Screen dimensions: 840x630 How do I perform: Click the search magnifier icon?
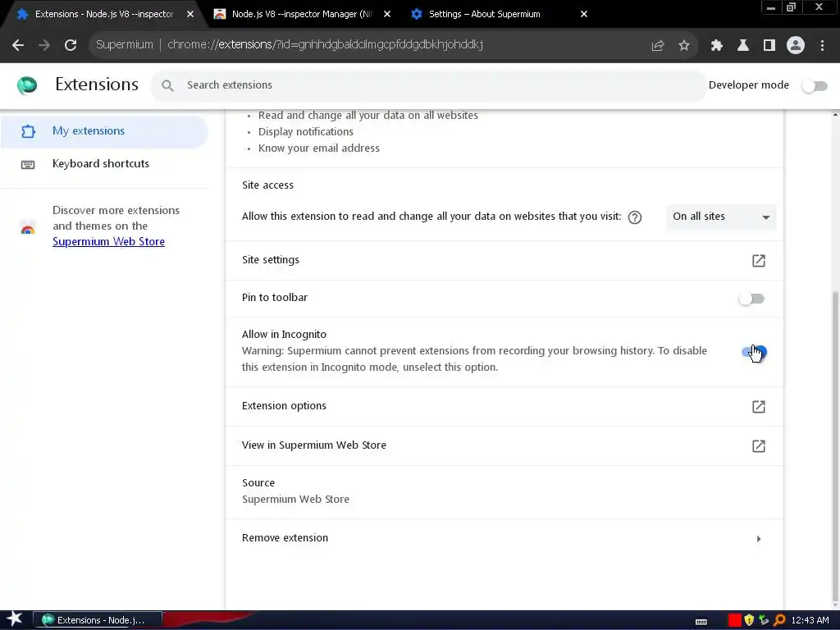pyautogui.click(x=167, y=85)
